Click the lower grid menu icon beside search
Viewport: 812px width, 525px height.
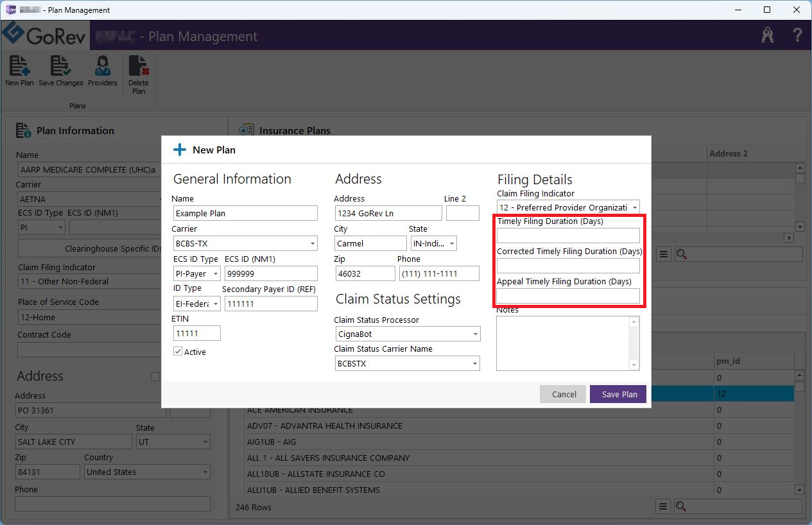click(x=663, y=507)
